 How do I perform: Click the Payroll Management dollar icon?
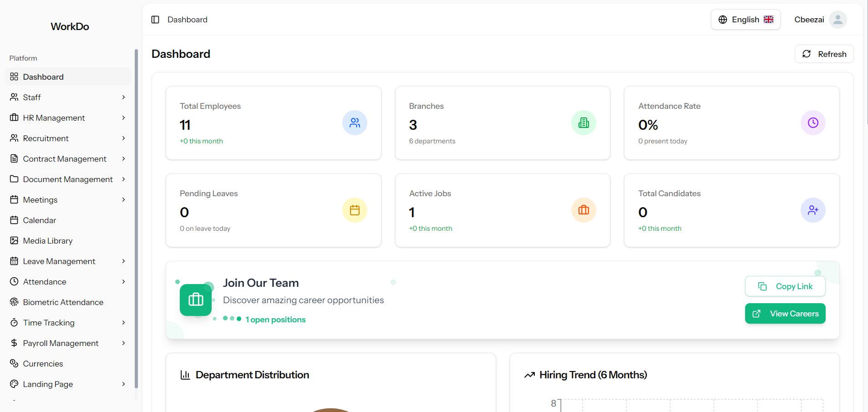tap(14, 343)
